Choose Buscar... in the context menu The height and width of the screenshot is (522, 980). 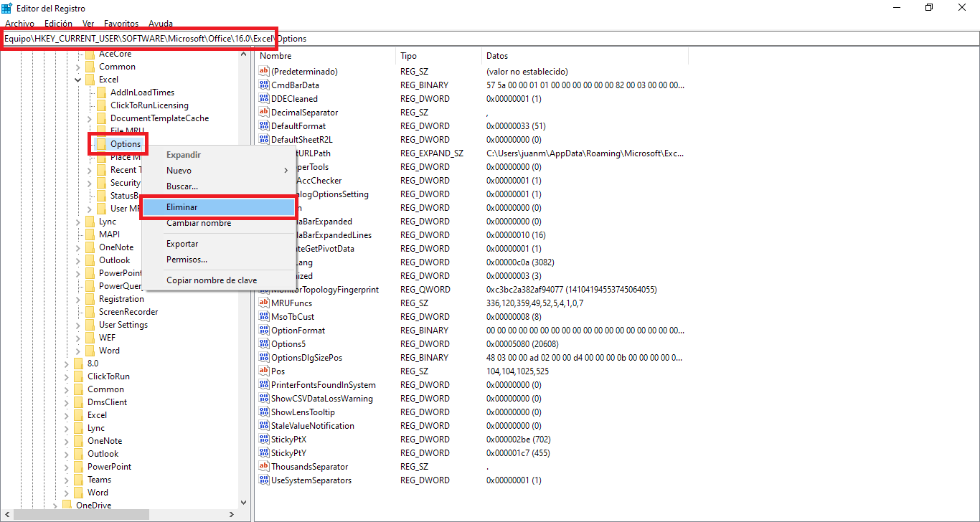click(x=219, y=186)
